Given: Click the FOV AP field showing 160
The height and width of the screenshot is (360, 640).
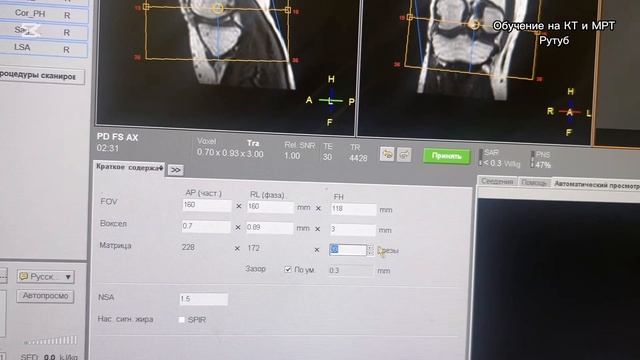Looking at the screenshot, I should point(207,205).
